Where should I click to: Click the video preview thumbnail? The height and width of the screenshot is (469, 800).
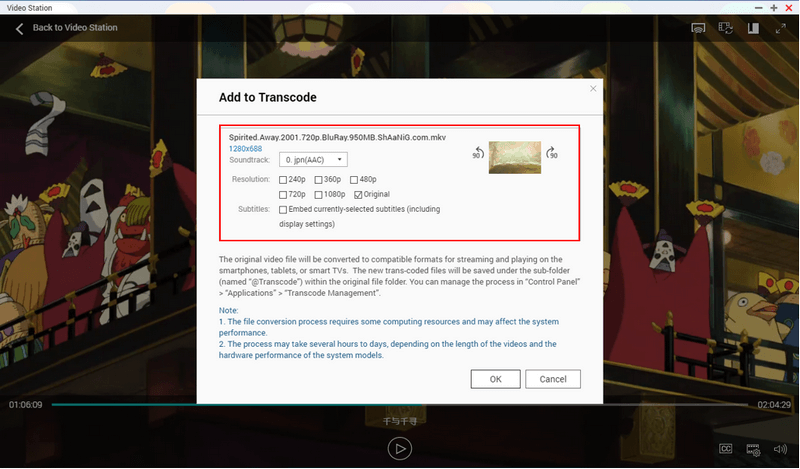tap(515, 157)
